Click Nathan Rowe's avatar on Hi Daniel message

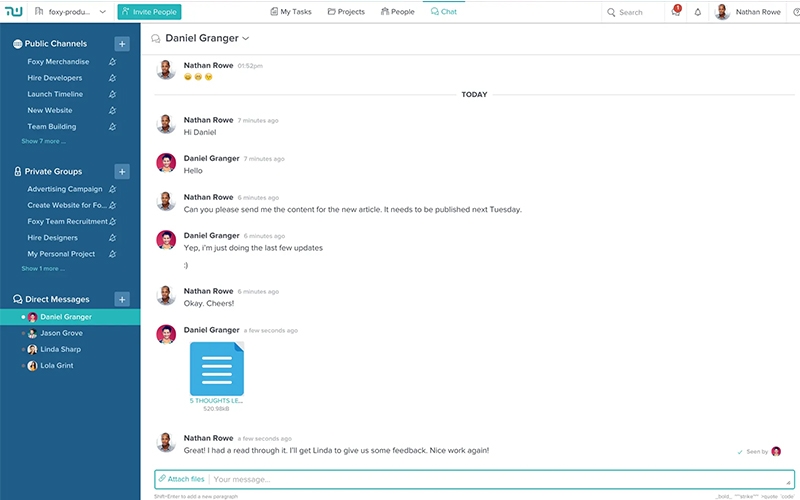tap(166, 124)
